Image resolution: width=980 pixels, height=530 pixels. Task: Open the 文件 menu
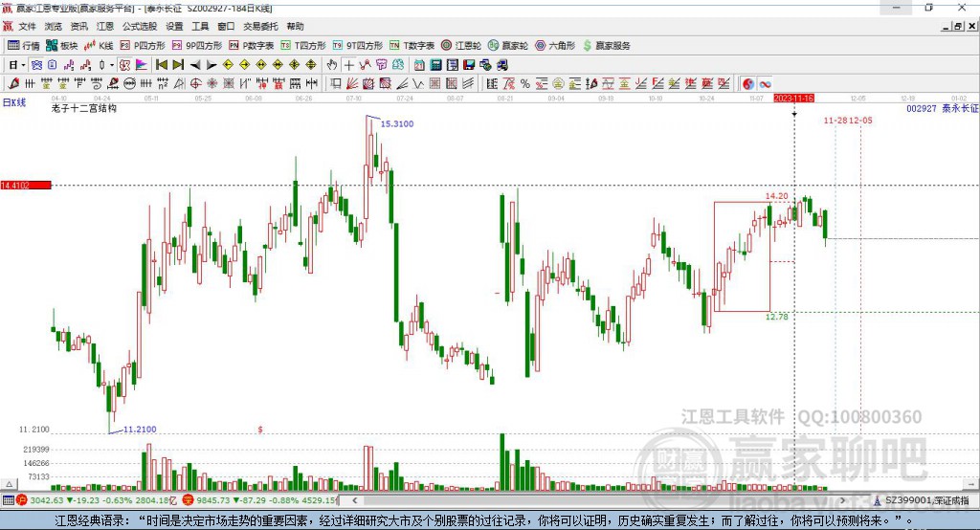pos(27,26)
